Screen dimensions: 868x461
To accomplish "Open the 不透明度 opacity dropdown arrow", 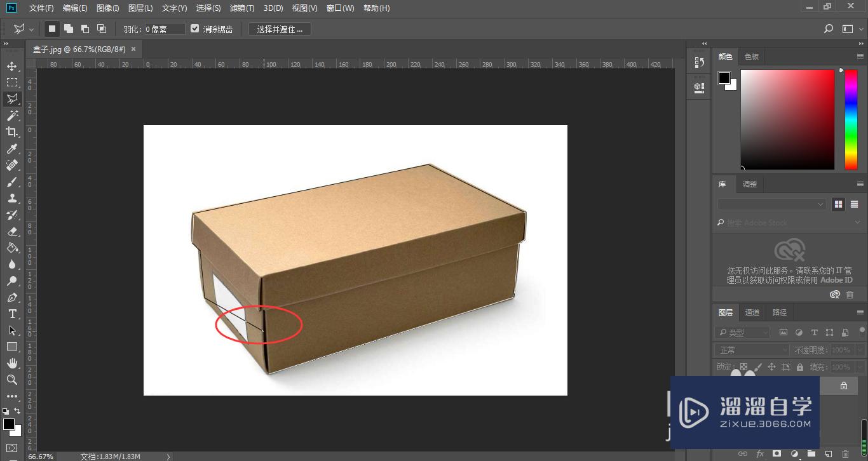I will click(859, 350).
